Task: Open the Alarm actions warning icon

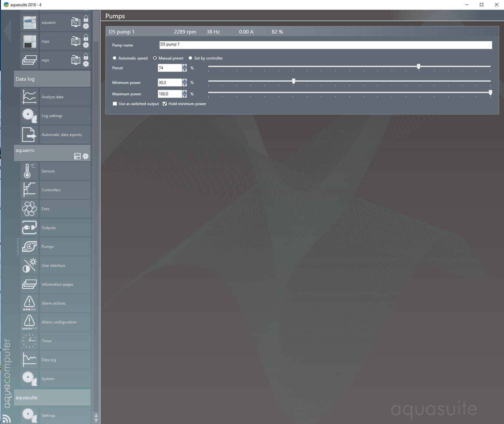Action: click(29, 303)
